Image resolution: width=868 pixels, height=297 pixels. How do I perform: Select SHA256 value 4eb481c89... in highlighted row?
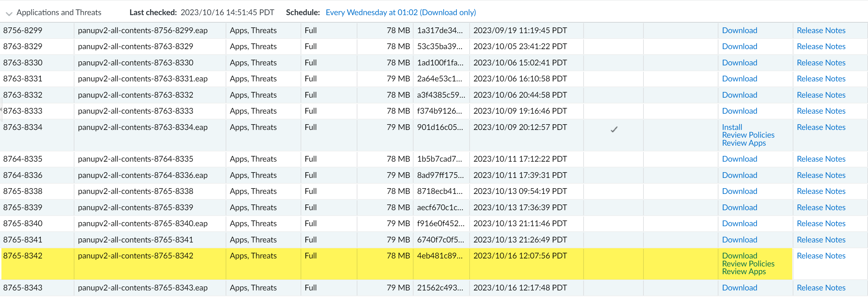[439, 256]
